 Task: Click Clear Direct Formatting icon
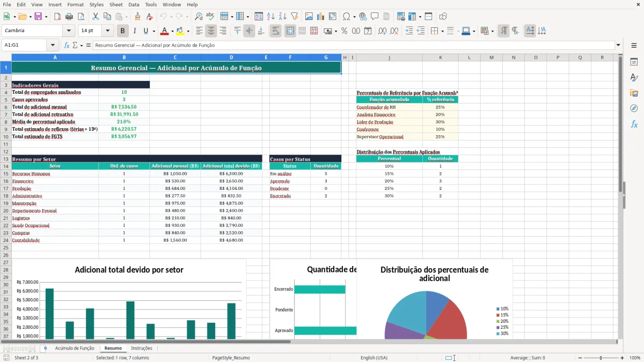click(149, 17)
